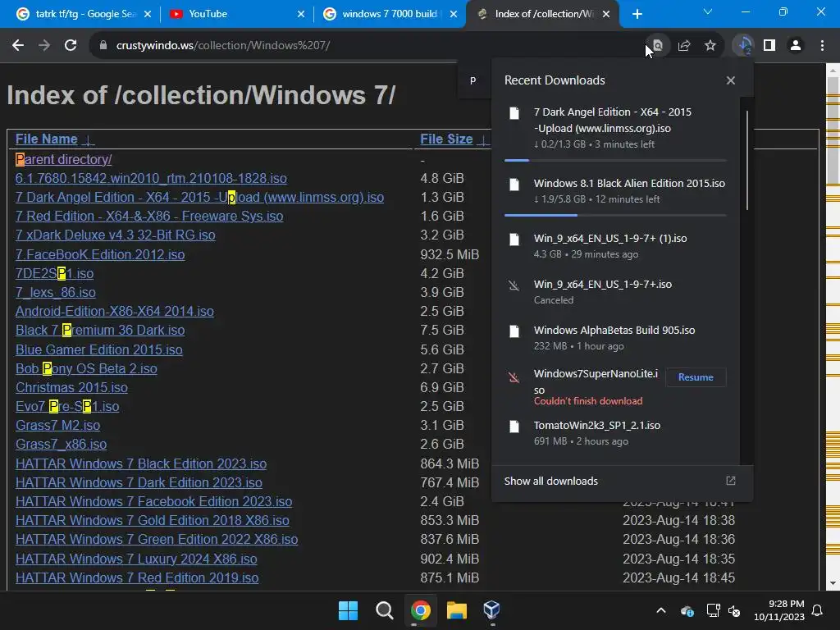Click Show all downloads
Screen dimensions: 840x630
(x=550, y=481)
